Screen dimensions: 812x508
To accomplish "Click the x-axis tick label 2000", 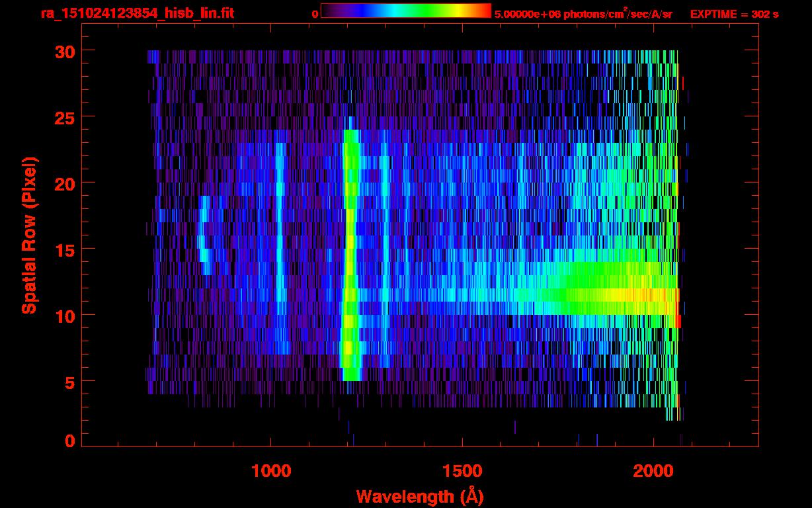I will [x=654, y=471].
